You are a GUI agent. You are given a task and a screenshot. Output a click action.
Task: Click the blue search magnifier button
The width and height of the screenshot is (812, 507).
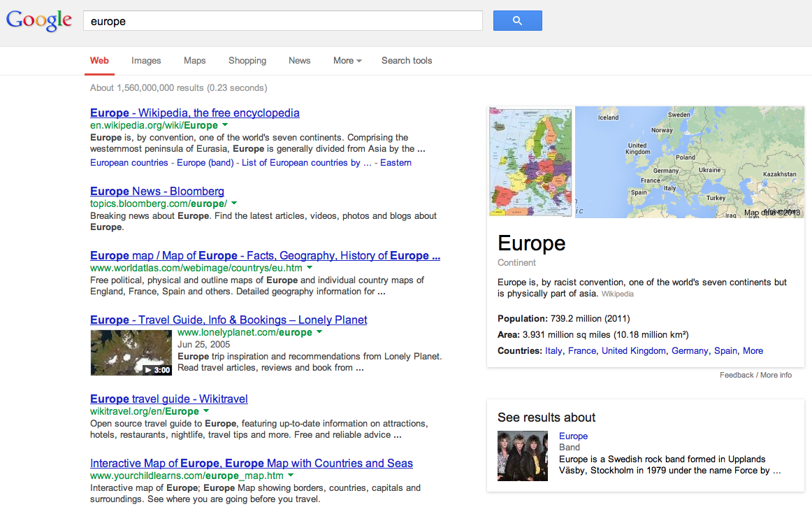(x=517, y=21)
